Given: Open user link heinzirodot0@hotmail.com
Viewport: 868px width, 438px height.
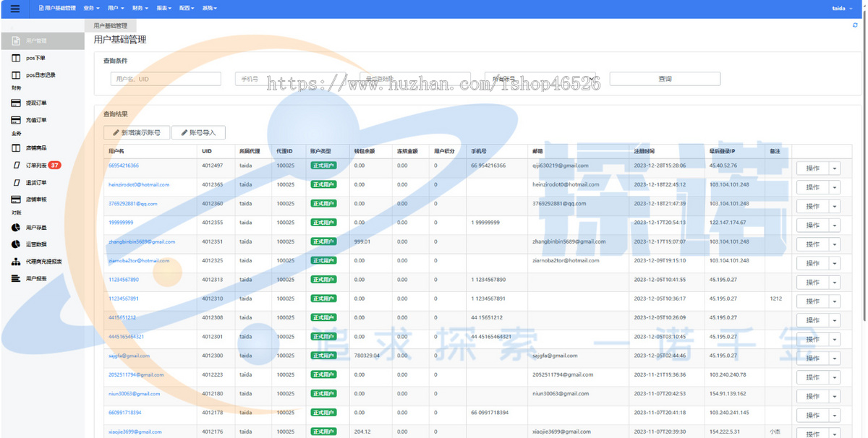Looking at the screenshot, I should tap(139, 184).
